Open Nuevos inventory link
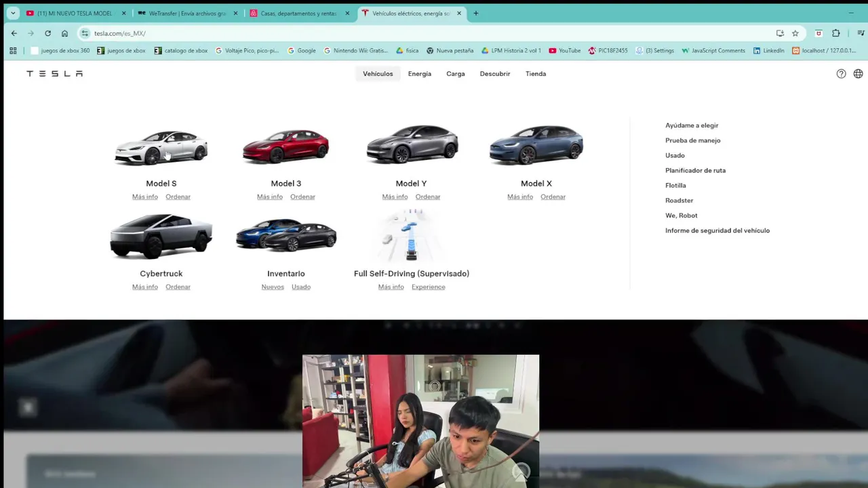 click(x=273, y=287)
